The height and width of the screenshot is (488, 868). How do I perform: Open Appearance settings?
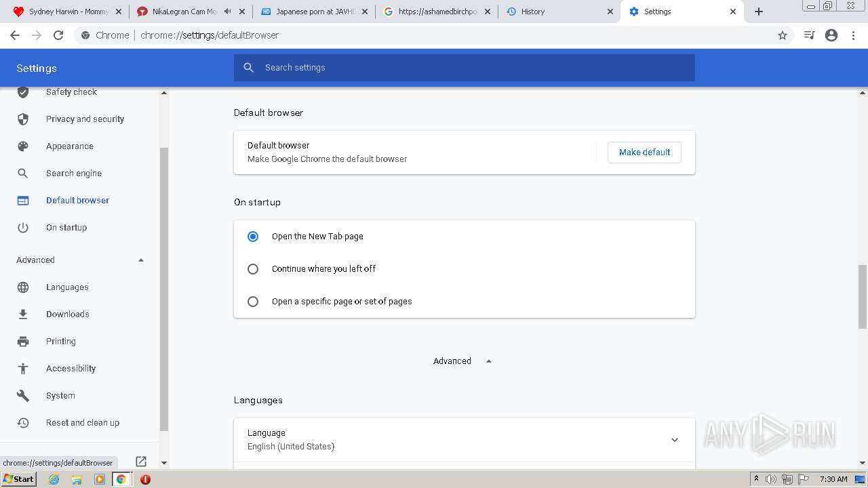click(x=70, y=146)
